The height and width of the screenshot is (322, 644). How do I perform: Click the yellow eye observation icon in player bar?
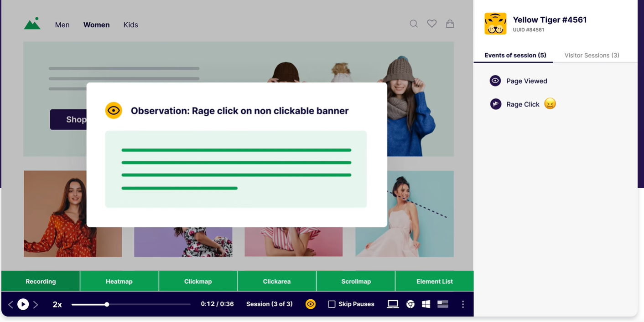coord(311,304)
